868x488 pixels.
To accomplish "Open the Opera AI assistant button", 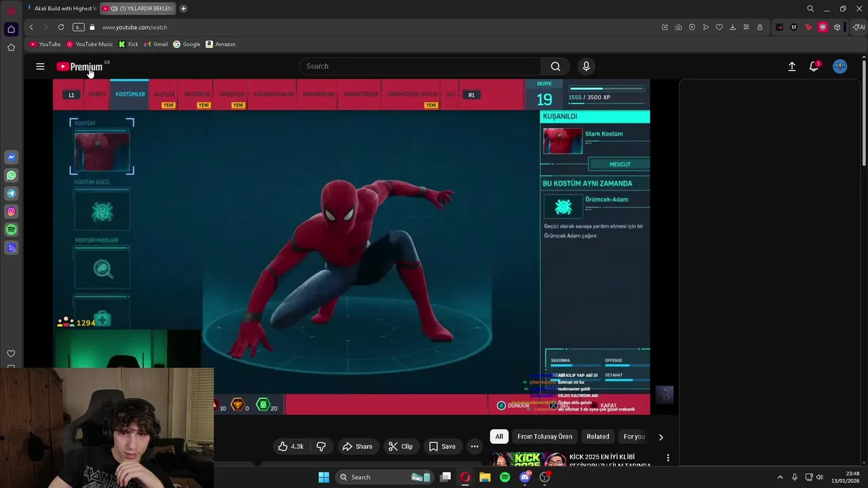I will pos(859,27).
